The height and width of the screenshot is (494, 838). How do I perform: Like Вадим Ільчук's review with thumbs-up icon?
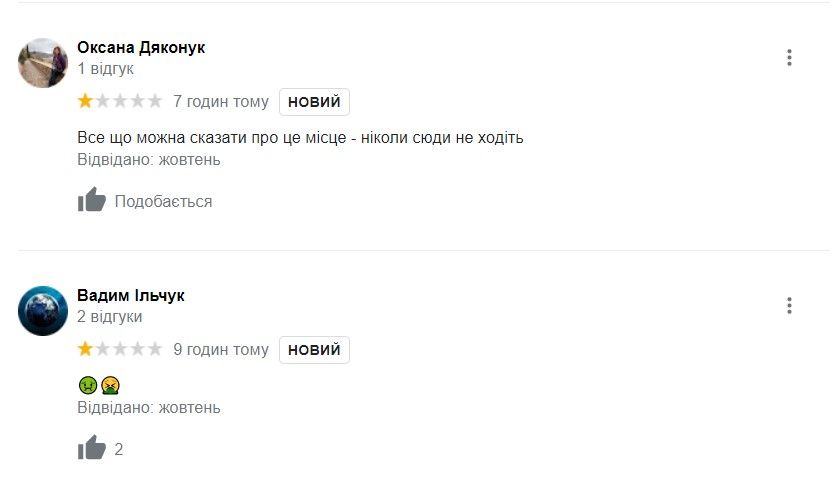pyautogui.click(x=92, y=449)
